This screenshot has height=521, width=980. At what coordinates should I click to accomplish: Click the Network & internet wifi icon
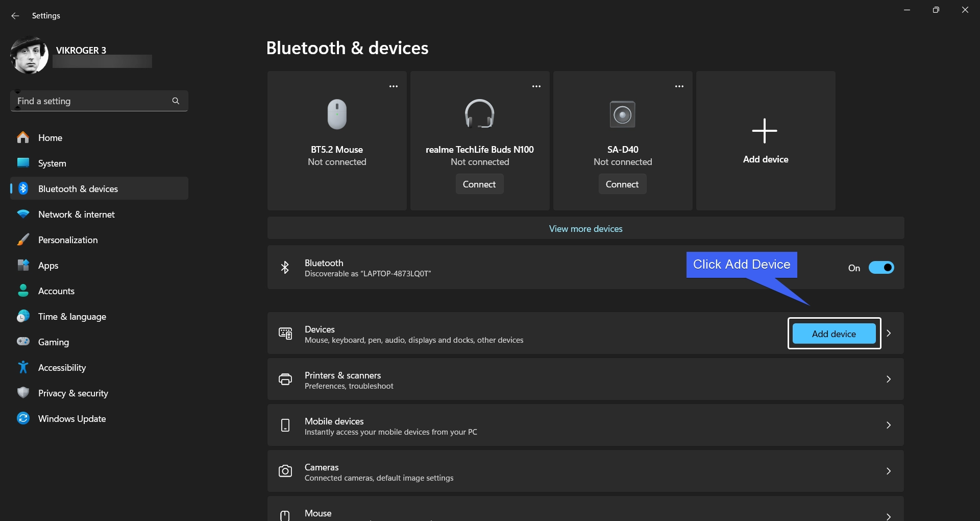[23, 214]
